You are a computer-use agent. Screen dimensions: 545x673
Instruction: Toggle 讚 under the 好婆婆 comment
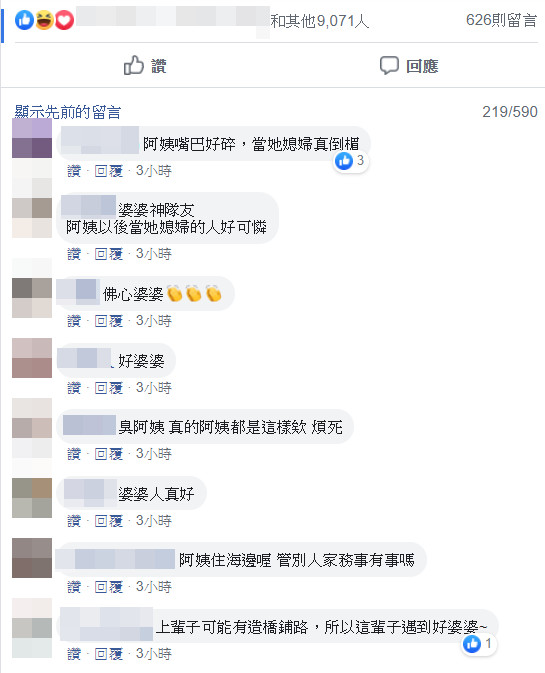coord(74,388)
